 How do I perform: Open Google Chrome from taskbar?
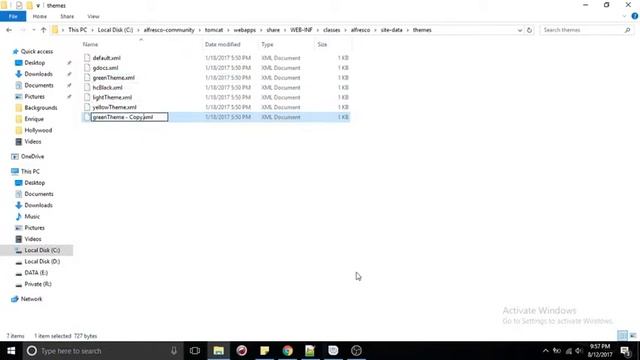(287, 351)
